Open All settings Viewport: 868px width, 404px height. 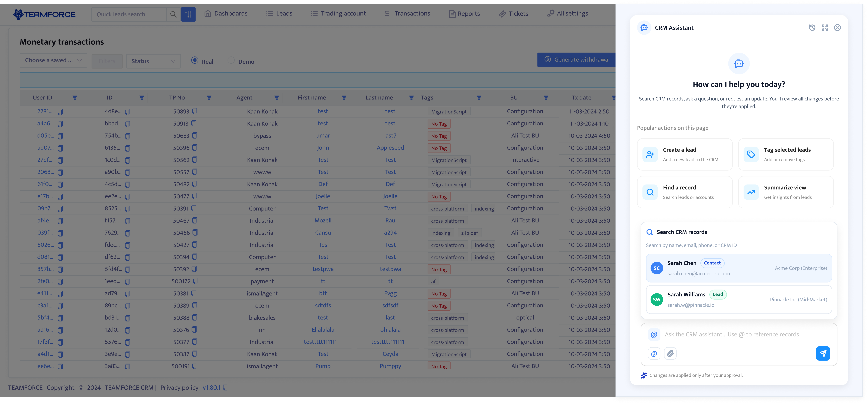[567, 13]
